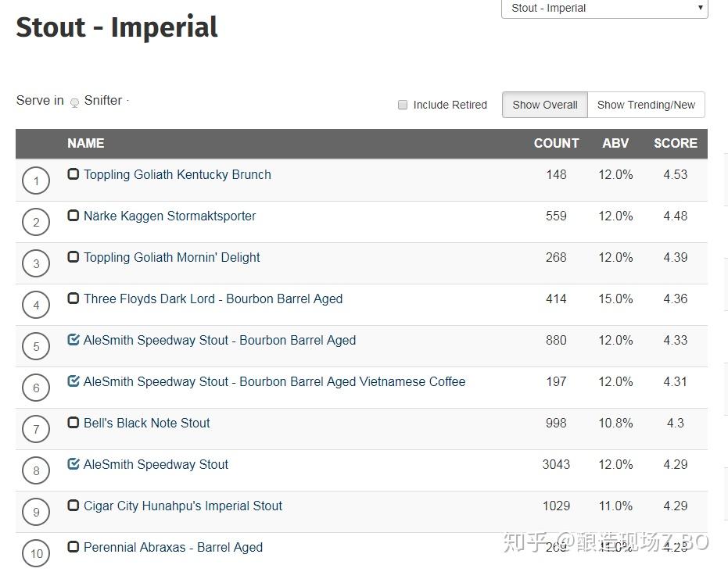Select the Show Overall tab
Screen dimensions: 728x572
545,105
